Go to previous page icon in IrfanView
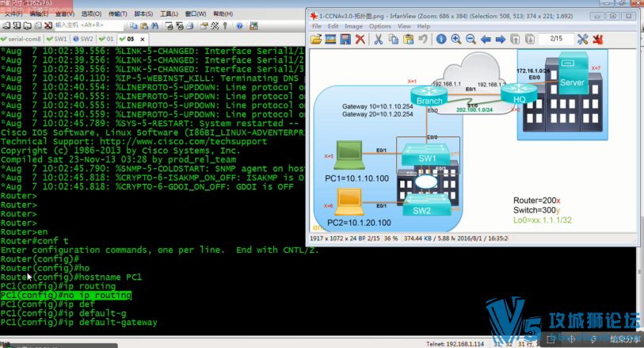Viewport: 644px width, 348px height. coord(515,40)
